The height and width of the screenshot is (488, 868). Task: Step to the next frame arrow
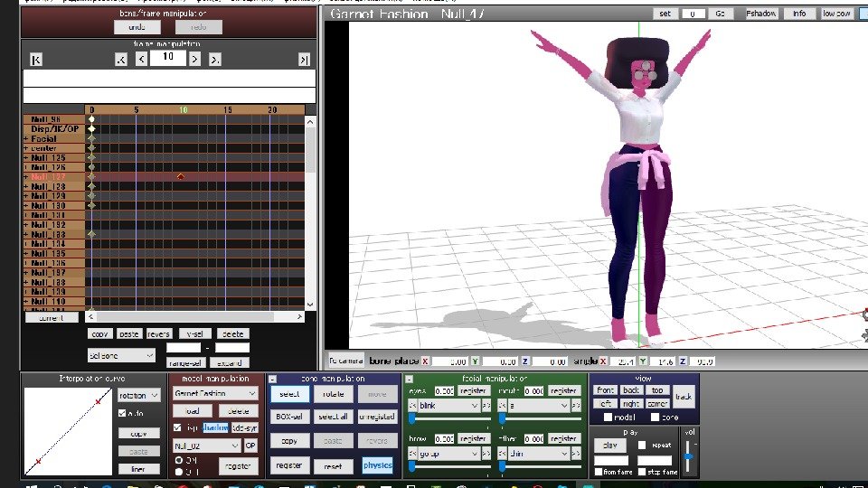point(194,59)
